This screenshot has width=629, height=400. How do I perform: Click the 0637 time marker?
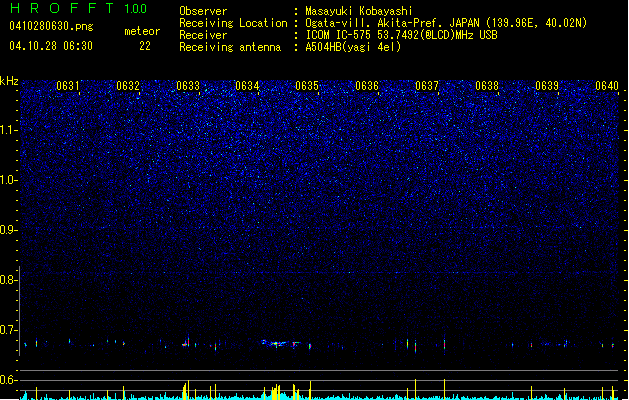click(x=427, y=86)
